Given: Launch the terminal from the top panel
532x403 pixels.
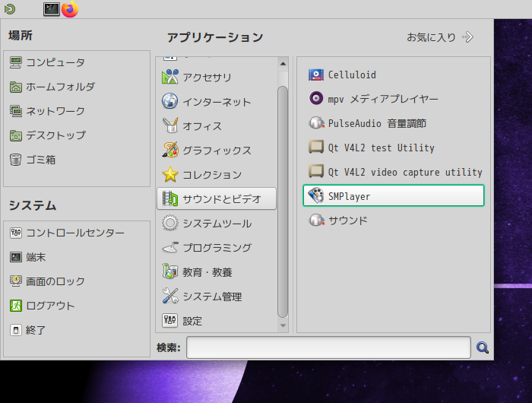Looking at the screenshot, I should pyautogui.click(x=52, y=9).
